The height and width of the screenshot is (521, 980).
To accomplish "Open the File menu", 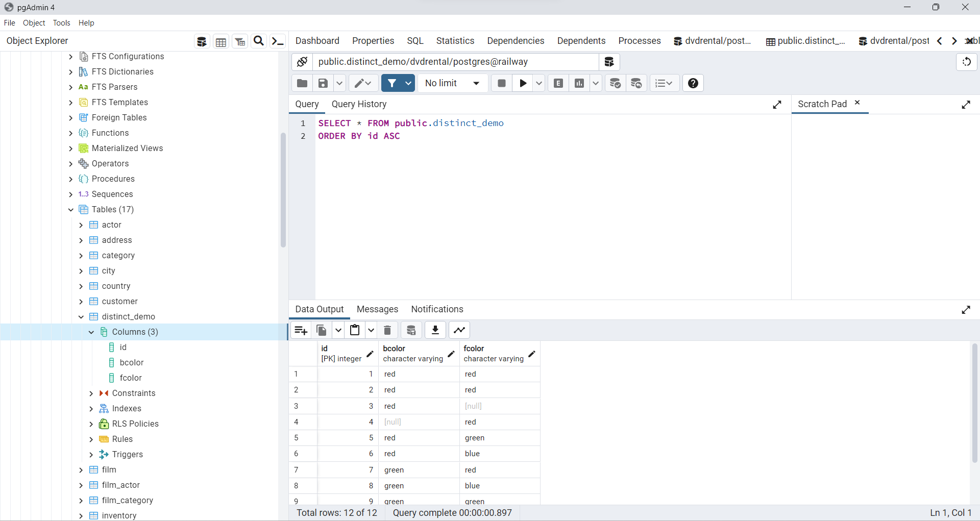I will 10,23.
